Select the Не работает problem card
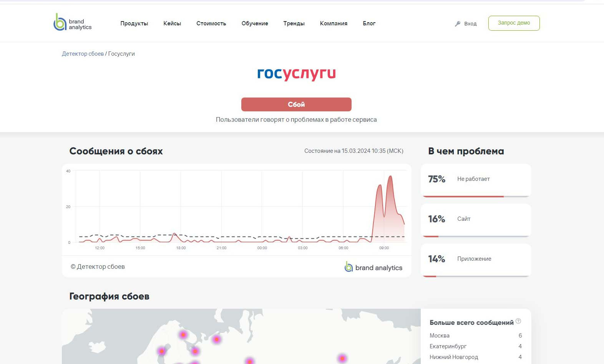This screenshot has width=604, height=364. pos(476,180)
